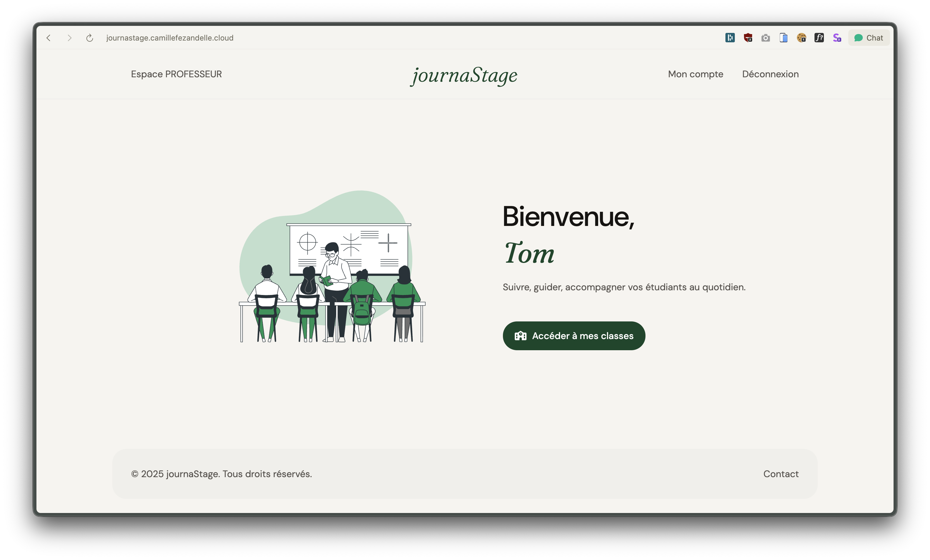930x560 pixels.
Task: Open the Contact footer link
Action: point(781,474)
